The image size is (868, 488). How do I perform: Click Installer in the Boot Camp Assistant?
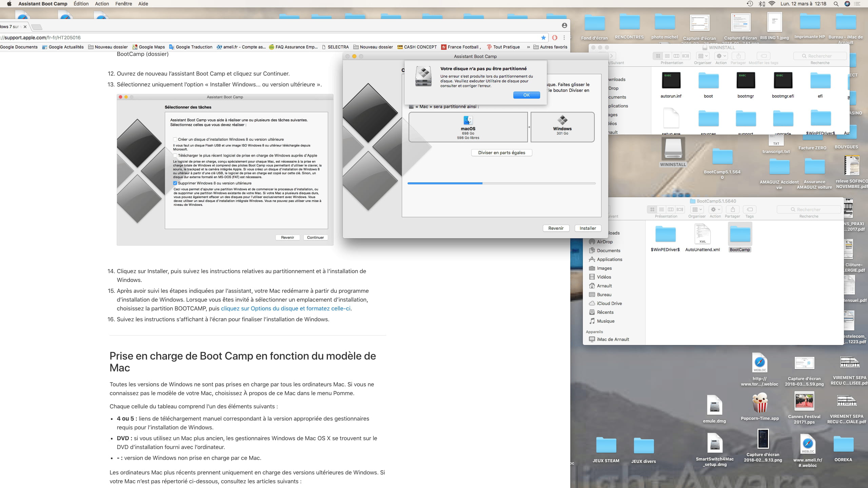(588, 228)
